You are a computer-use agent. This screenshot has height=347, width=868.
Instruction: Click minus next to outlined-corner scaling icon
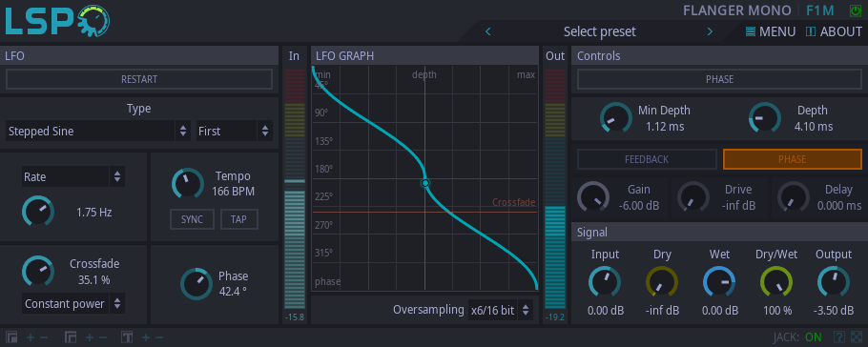tap(102, 337)
